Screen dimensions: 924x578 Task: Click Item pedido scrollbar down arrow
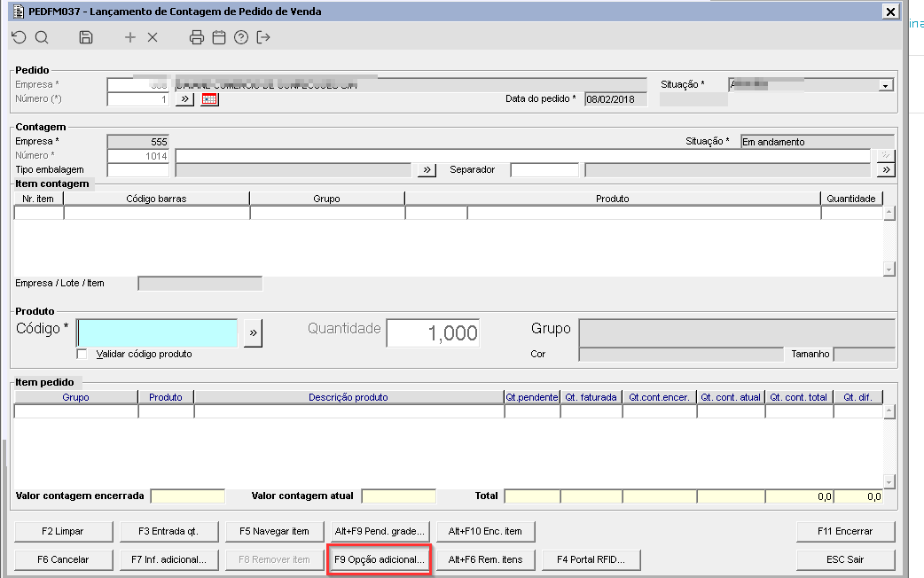pos(889,481)
